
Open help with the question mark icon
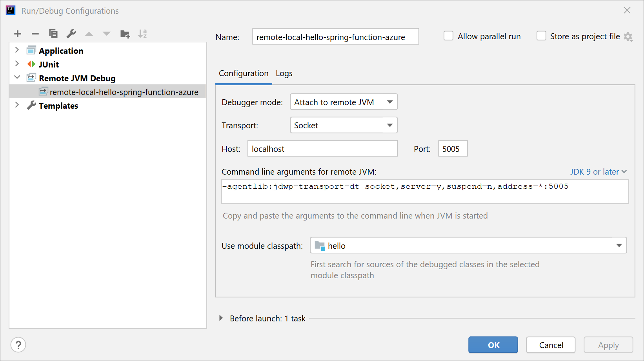click(x=18, y=345)
